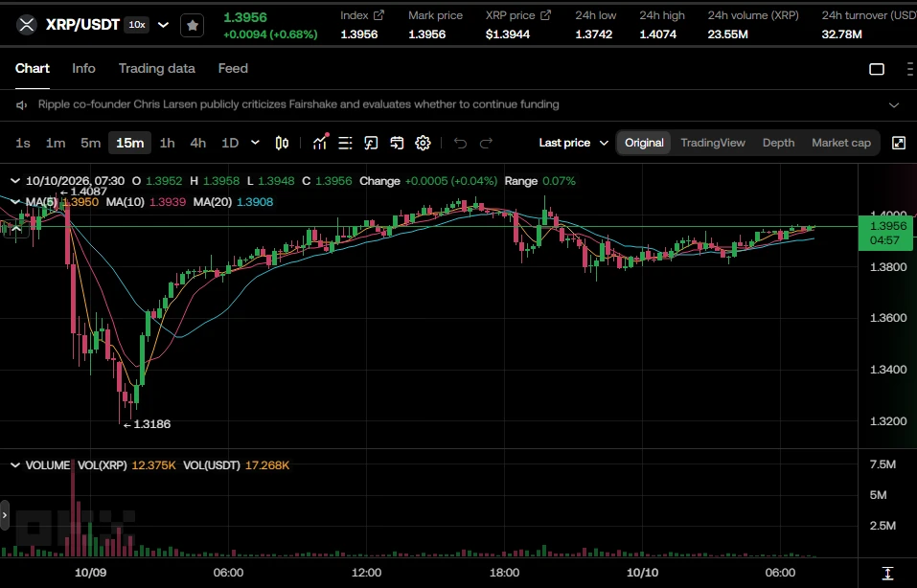917x588 pixels.
Task: Expand the chart to fullscreen
Action: tap(899, 143)
